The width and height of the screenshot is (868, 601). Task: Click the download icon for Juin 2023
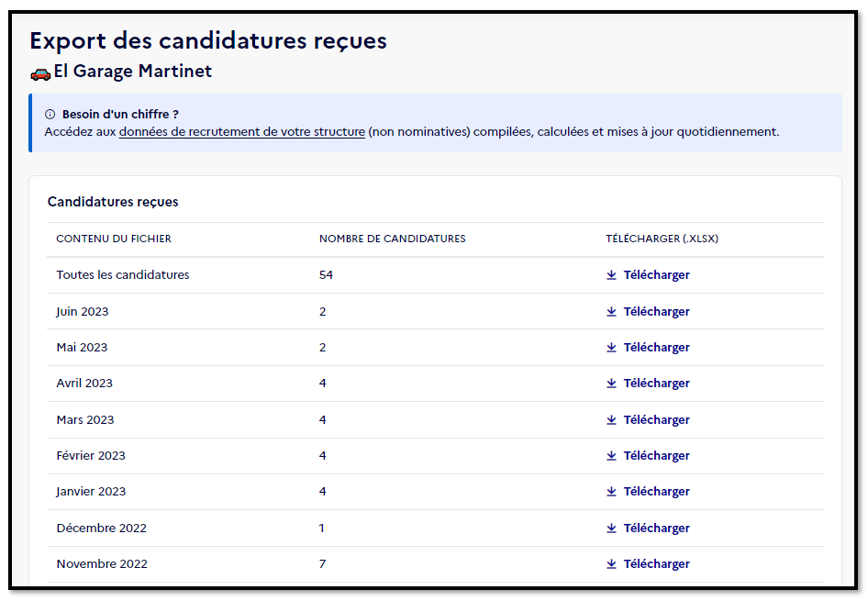(611, 311)
